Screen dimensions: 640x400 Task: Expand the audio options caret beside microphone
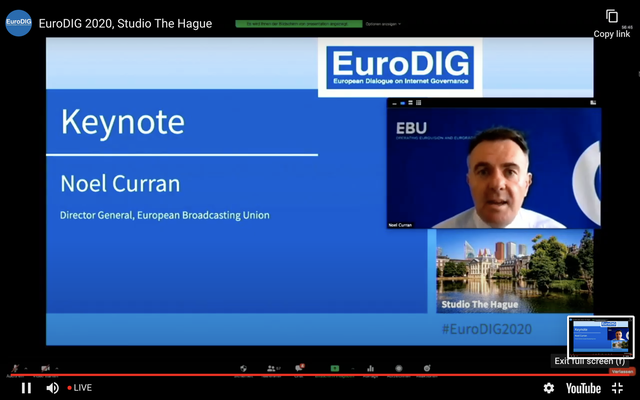[26, 368]
